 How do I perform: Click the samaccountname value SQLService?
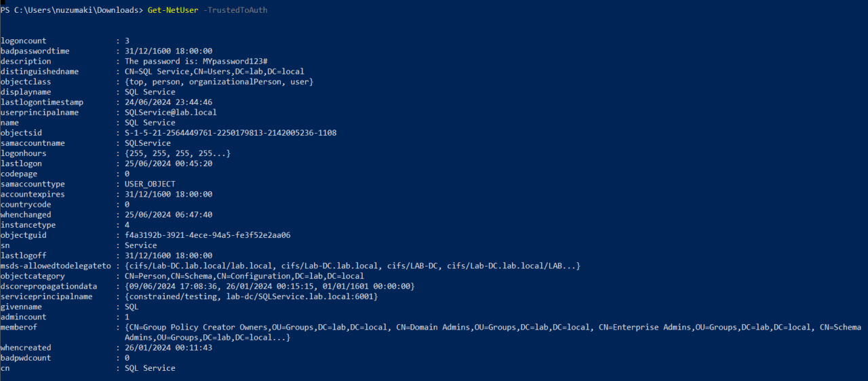(148, 143)
